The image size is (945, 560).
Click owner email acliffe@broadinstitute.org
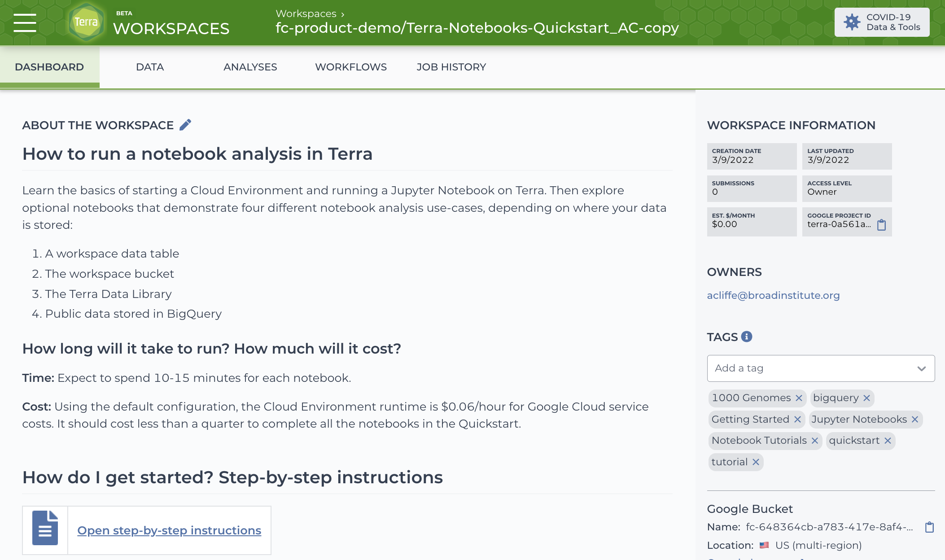tap(773, 295)
